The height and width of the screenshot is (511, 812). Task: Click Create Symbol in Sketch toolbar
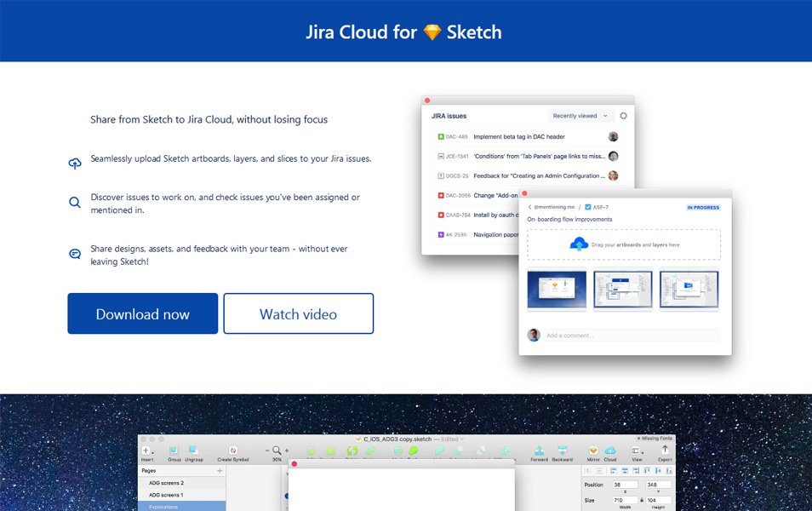[x=233, y=453]
